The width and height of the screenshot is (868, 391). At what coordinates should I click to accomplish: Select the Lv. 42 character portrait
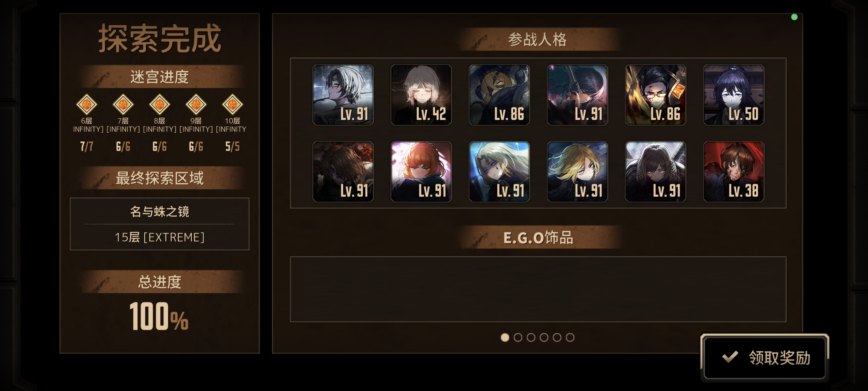421,95
